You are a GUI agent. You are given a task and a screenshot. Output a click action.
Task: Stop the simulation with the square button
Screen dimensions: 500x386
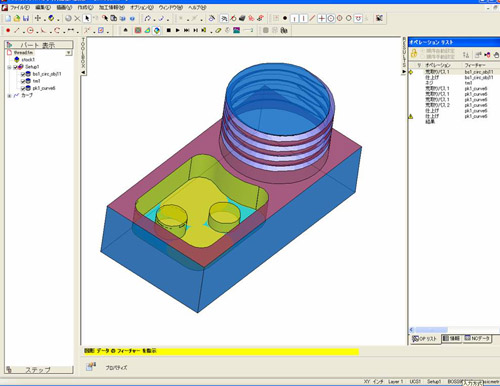(169, 30)
